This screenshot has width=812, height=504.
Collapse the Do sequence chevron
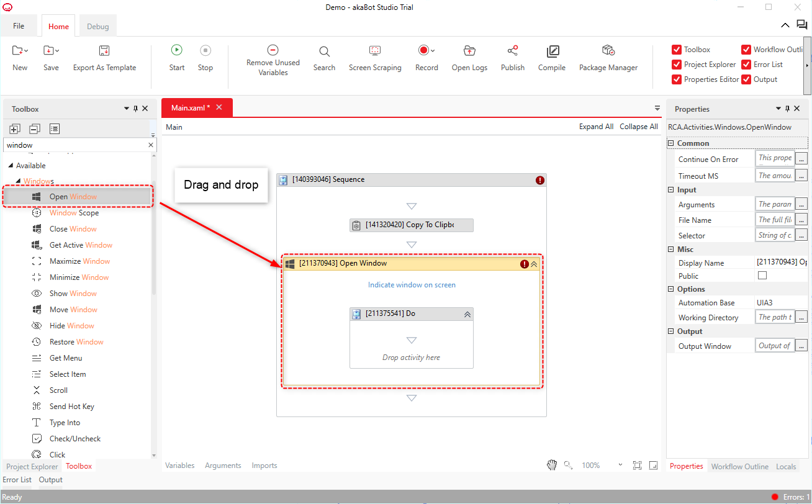tap(467, 314)
